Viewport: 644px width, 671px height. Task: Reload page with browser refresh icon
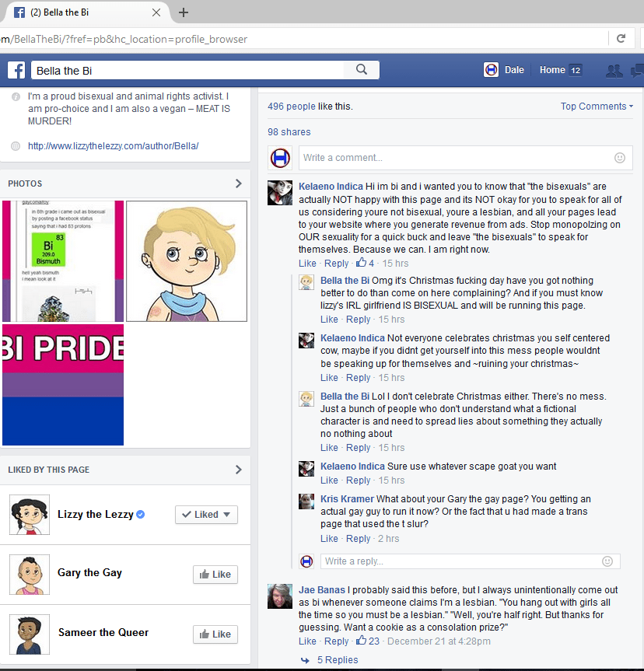(621, 38)
